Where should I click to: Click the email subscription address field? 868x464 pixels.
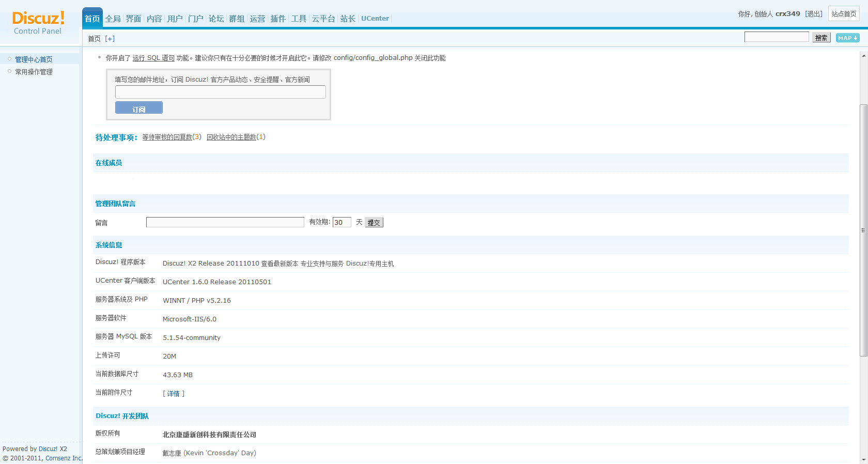coord(221,92)
